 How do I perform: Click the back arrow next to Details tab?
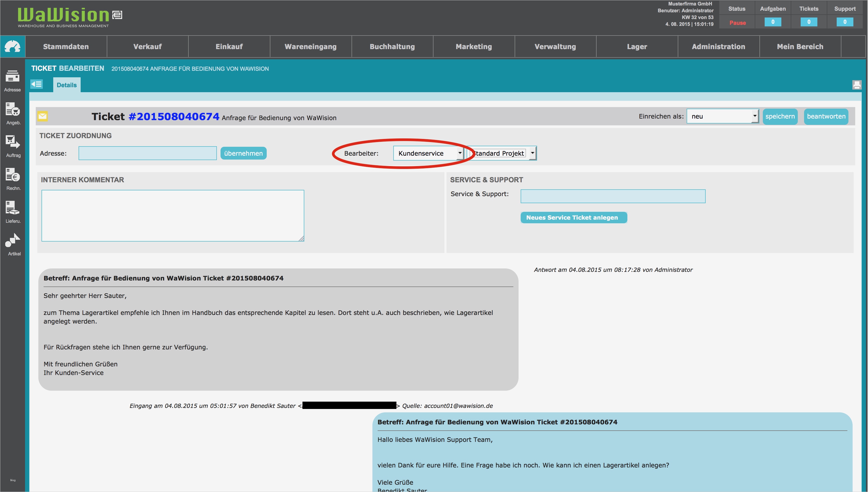tap(37, 84)
